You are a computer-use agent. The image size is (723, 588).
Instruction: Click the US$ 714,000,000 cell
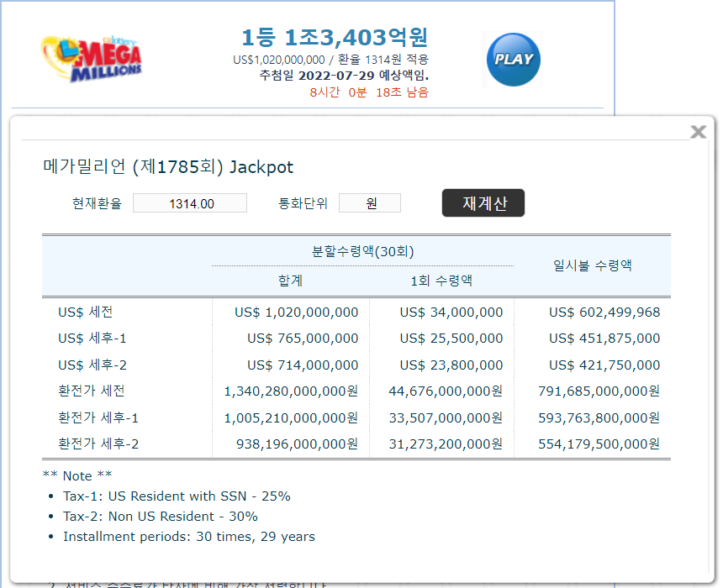(x=303, y=365)
